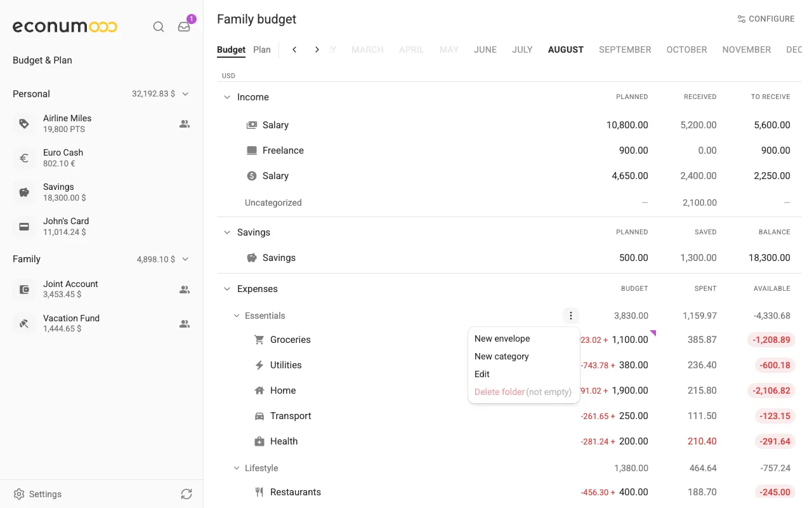Collapse the Personal accounts group
The height and width of the screenshot is (508, 812).
185,94
